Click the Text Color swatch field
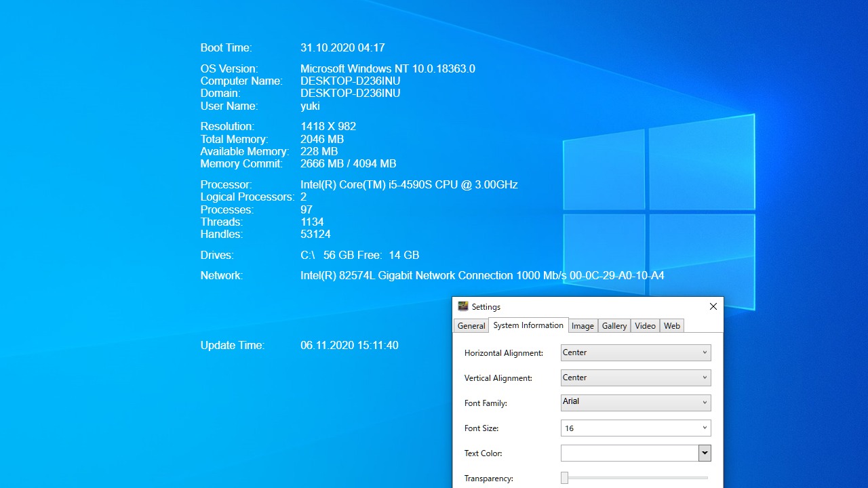This screenshot has width=868, height=488. click(x=630, y=453)
